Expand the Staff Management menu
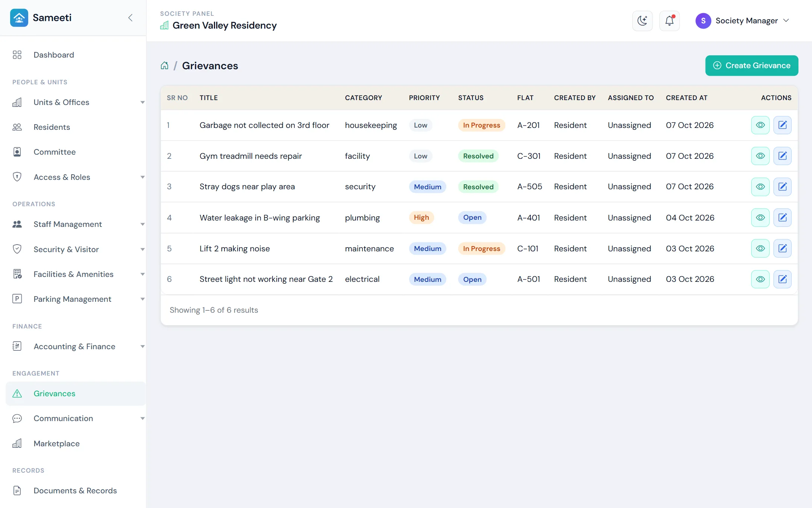Image resolution: width=812 pixels, height=508 pixels. coord(76,224)
